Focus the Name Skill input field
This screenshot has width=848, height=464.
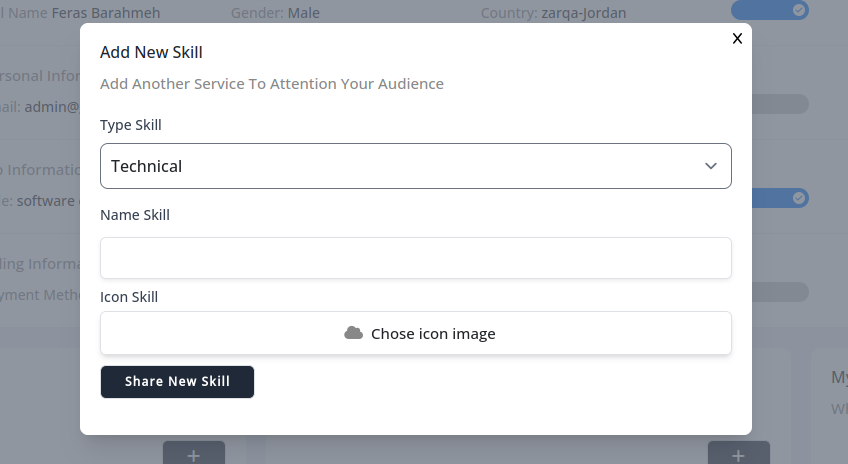[x=415, y=258]
